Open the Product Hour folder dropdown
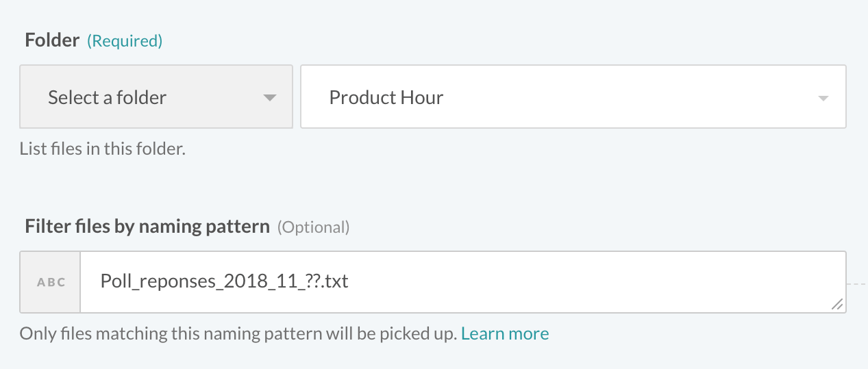 pyautogui.click(x=573, y=97)
